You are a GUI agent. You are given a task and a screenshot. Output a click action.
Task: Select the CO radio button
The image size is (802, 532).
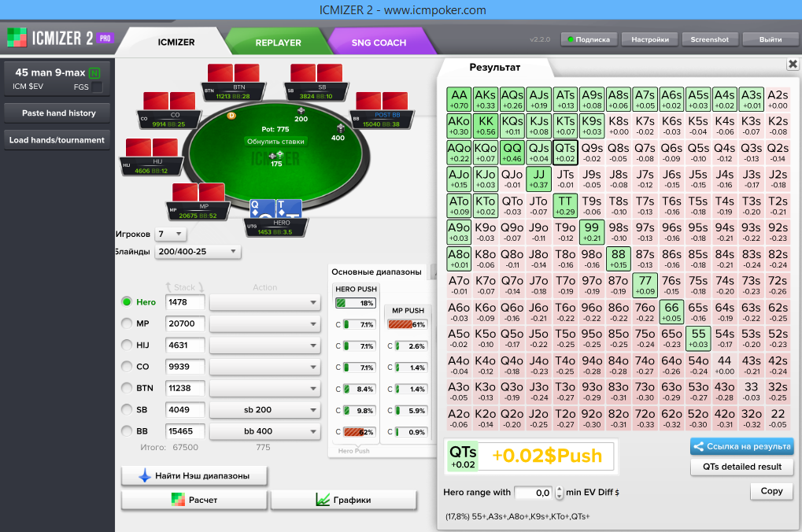[127, 366]
